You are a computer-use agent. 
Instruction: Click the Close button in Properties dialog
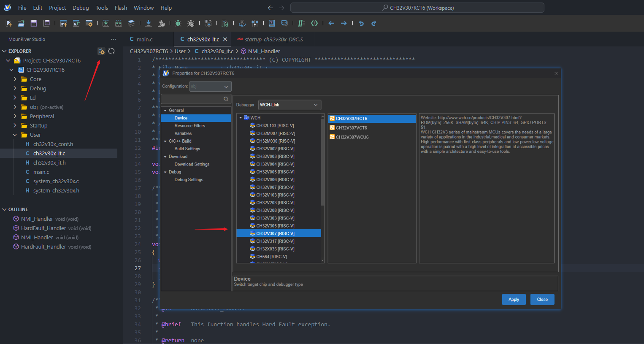pos(542,299)
